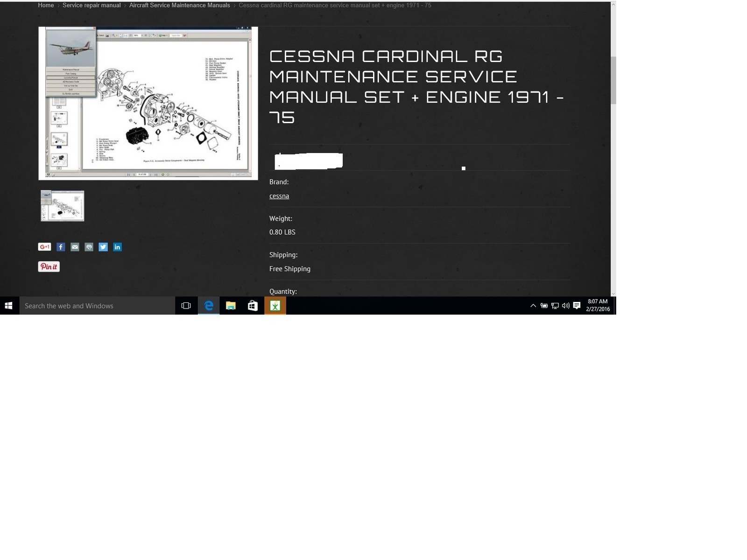Open Aircraft Service Maintenance Manuals breadcrumb
Screen dimensions: 747x560
tap(180, 5)
